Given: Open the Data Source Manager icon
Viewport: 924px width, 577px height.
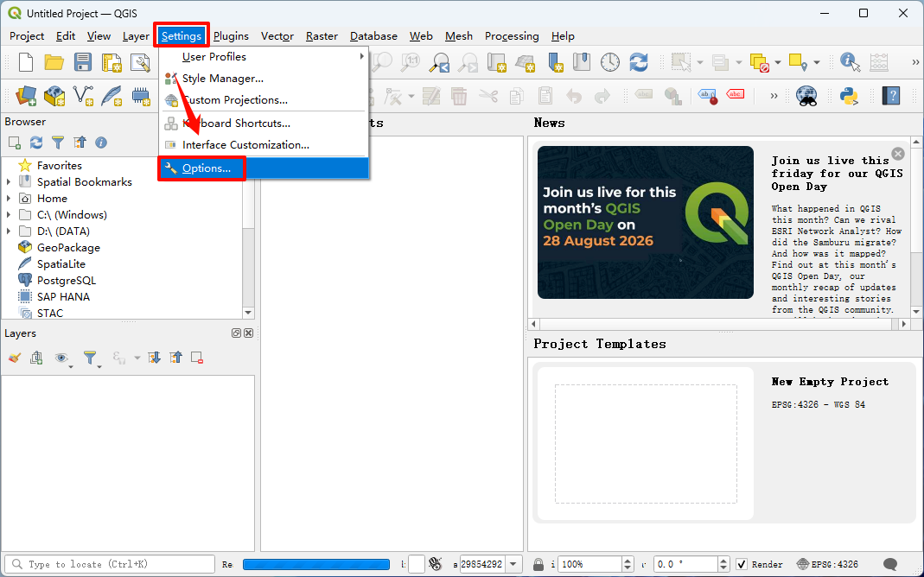Looking at the screenshot, I should (26, 95).
